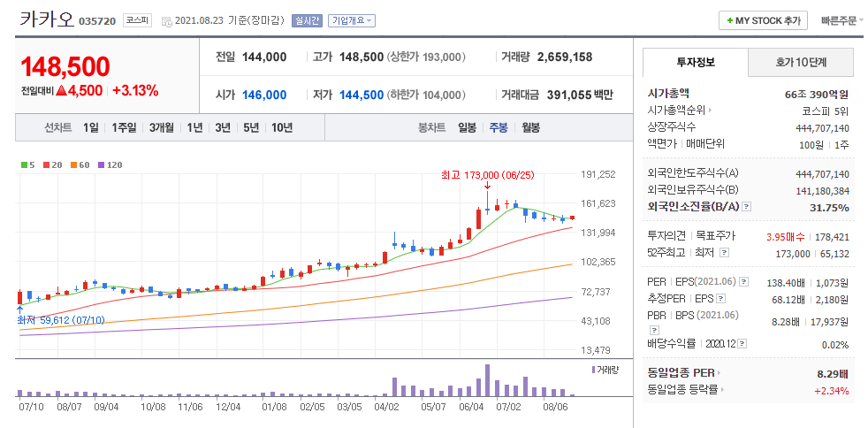Screen dimensions: 868x428
Task: Click the stock name 카카오
Action: click(x=47, y=20)
